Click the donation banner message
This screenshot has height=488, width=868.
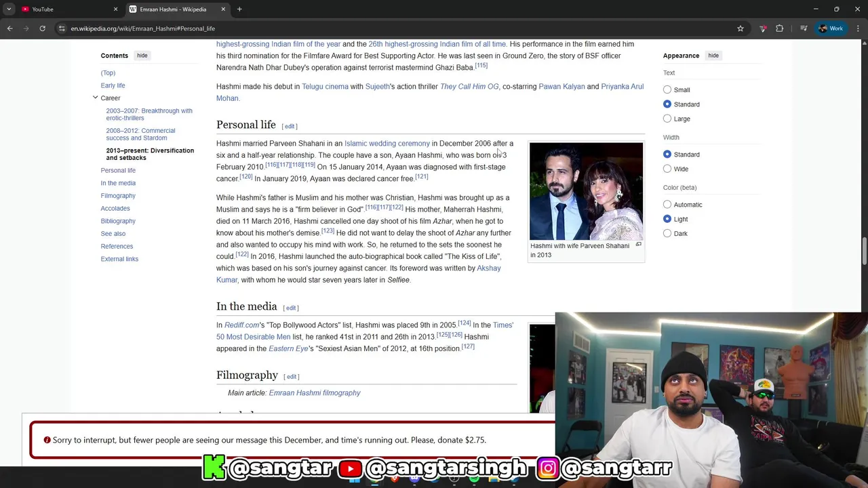269,440
